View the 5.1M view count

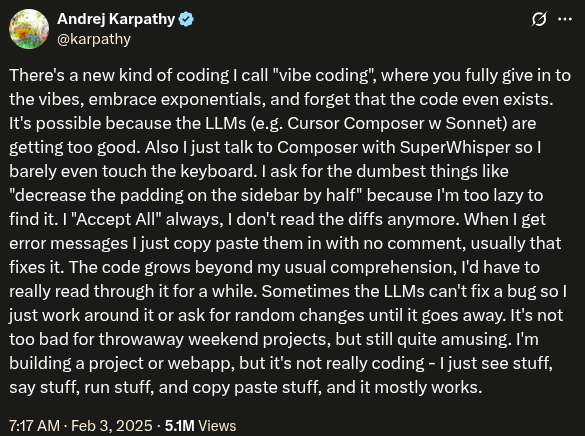[x=179, y=426]
